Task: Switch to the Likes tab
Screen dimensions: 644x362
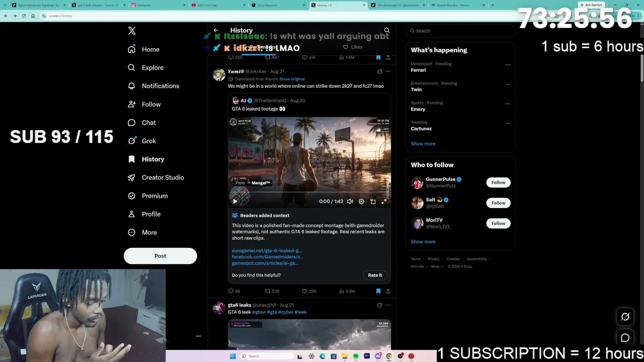Action: pos(353,47)
